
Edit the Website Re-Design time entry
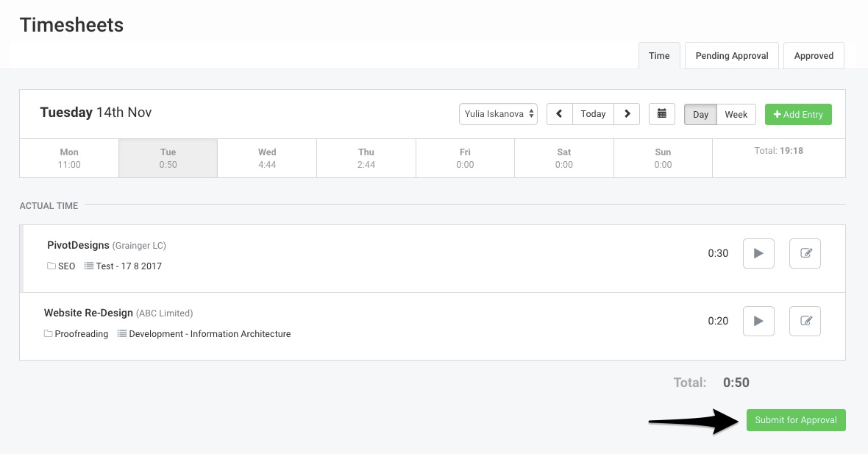805,321
